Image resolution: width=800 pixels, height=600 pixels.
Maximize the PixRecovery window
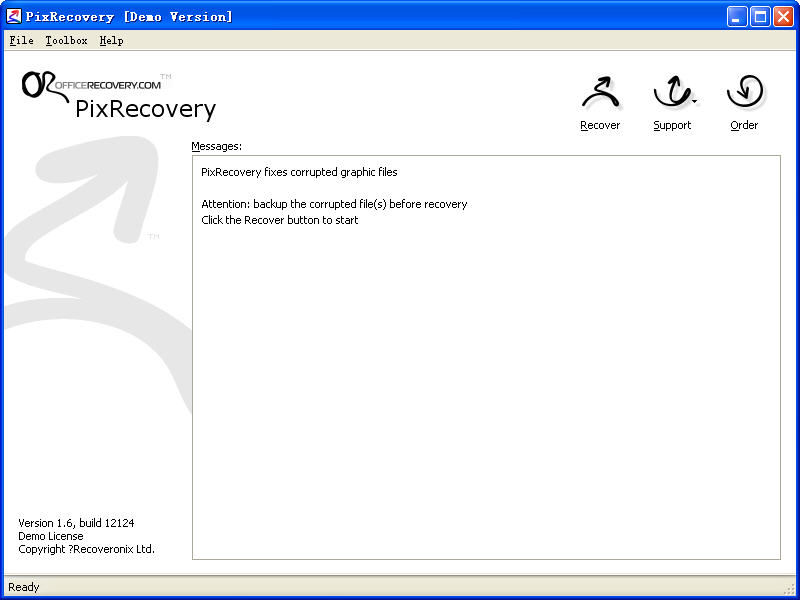[760, 17]
